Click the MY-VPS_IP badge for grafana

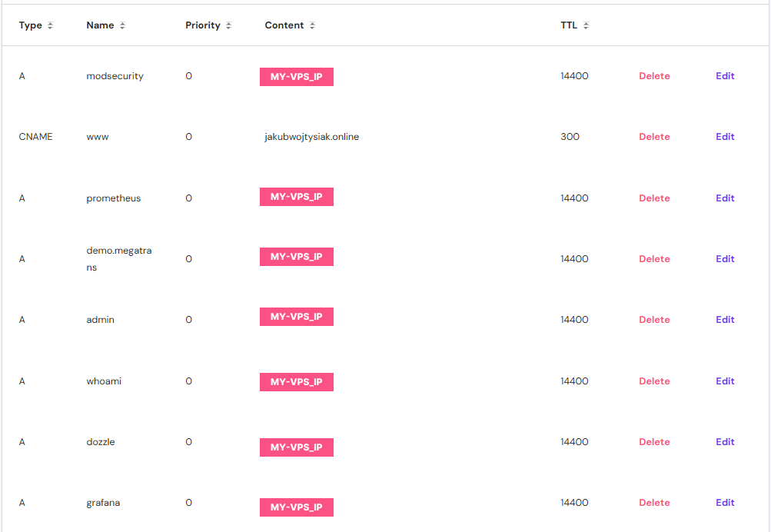click(x=296, y=507)
